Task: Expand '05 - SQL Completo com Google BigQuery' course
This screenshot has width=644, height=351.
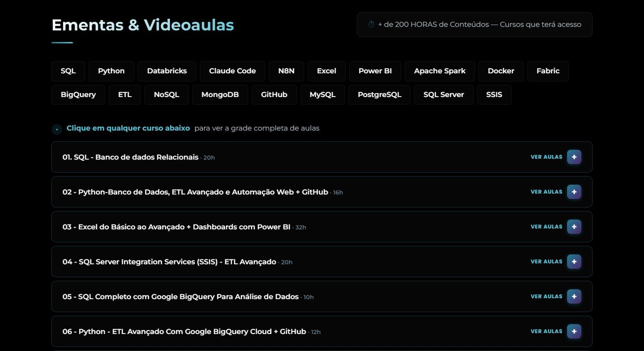Action: click(322, 297)
